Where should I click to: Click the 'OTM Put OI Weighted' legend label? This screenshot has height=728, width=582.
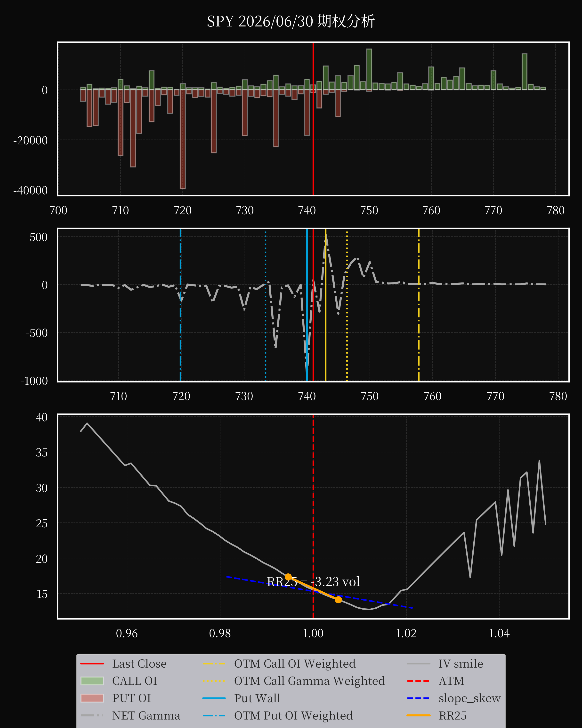pyautogui.click(x=293, y=716)
